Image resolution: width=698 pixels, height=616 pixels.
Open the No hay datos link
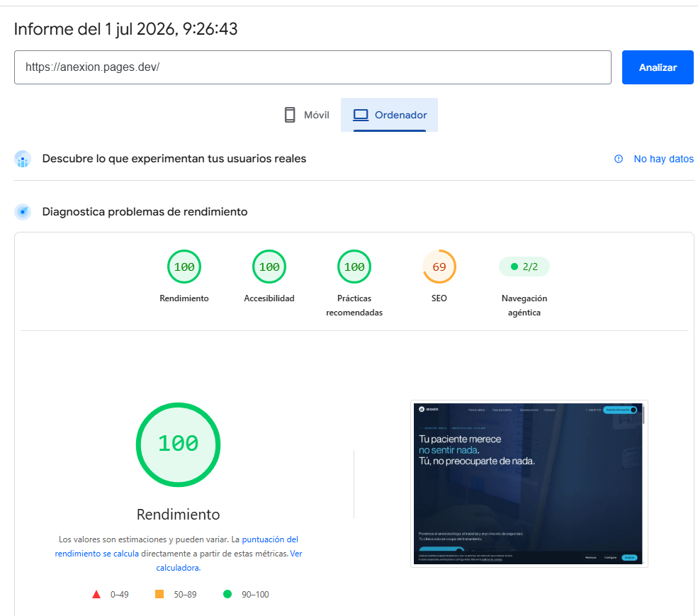pos(663,159)
